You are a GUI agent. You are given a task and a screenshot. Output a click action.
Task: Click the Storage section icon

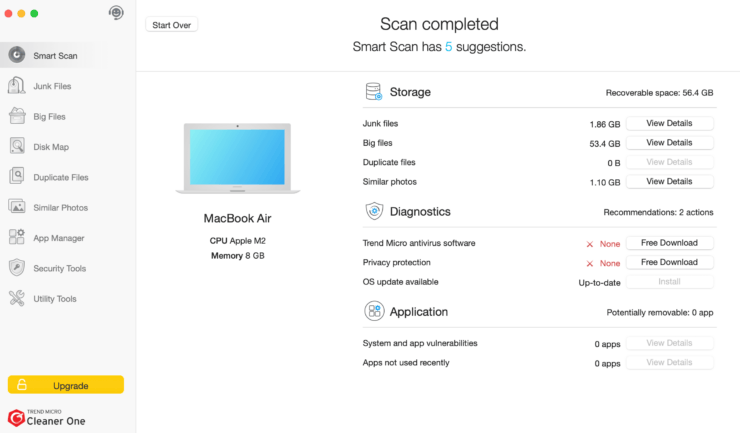(374, 92)
